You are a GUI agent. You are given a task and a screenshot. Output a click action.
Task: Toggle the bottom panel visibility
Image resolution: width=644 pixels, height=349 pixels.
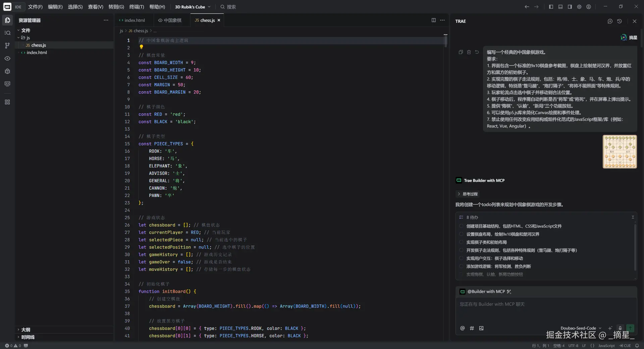(560, 7)
